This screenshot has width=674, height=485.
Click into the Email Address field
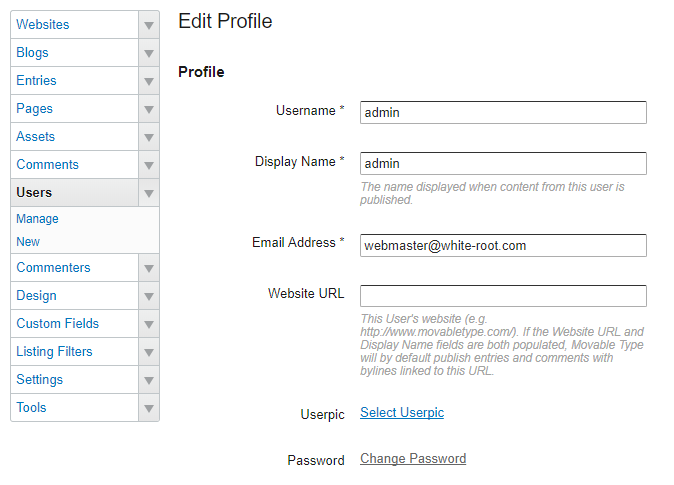(x=503, y=245)
